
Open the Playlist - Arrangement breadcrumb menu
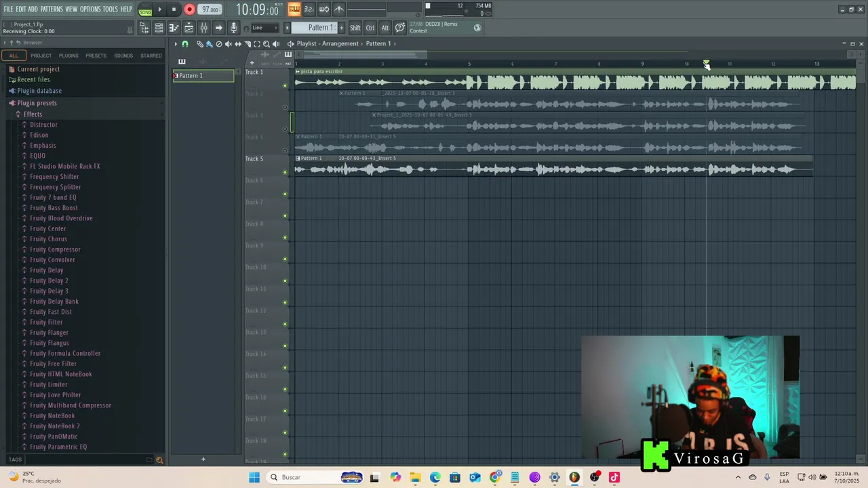[328, 43]
